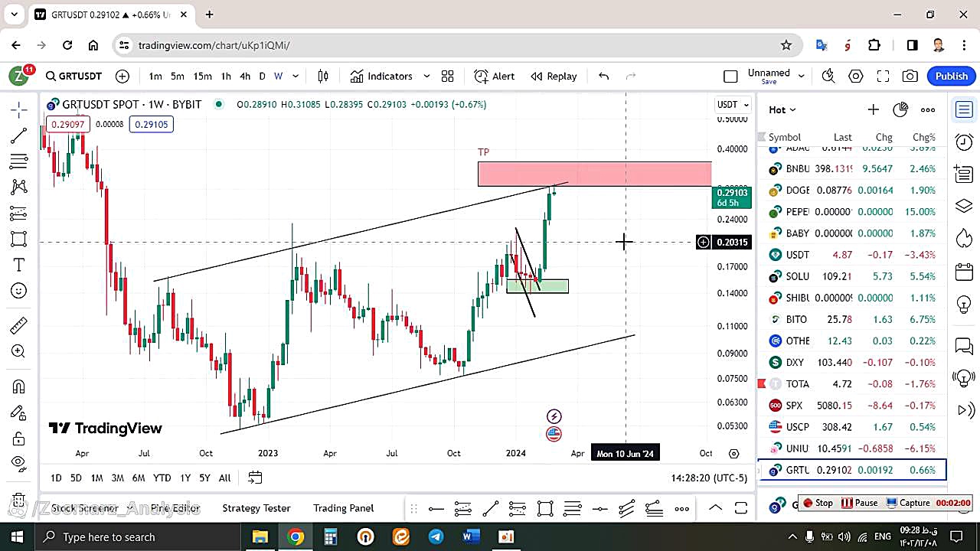
Task: Start bar Replay mode
Action: tap(554, 76)
